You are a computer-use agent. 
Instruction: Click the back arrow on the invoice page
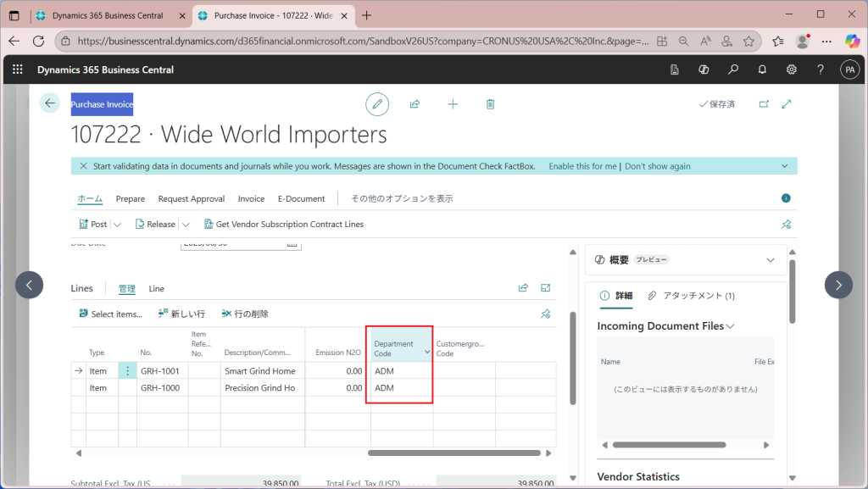pyautogui.click(x=50, y=103)
